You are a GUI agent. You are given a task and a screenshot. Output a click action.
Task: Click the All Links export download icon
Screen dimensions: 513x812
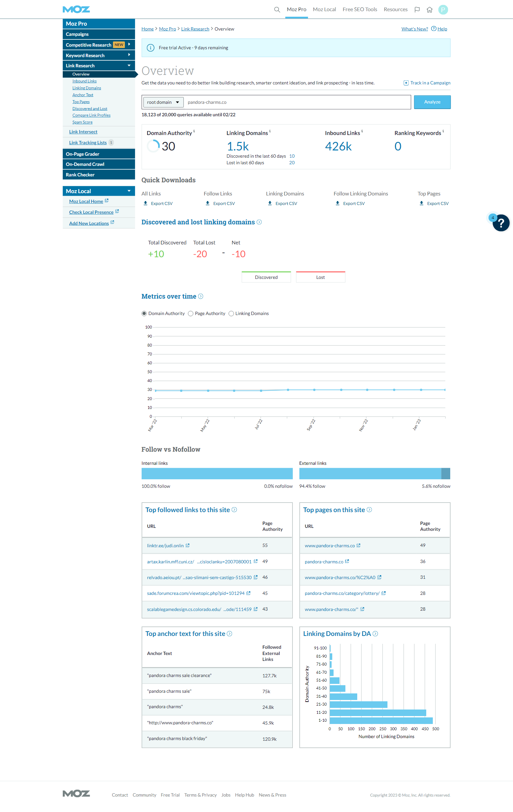click(x=146, y=203)
